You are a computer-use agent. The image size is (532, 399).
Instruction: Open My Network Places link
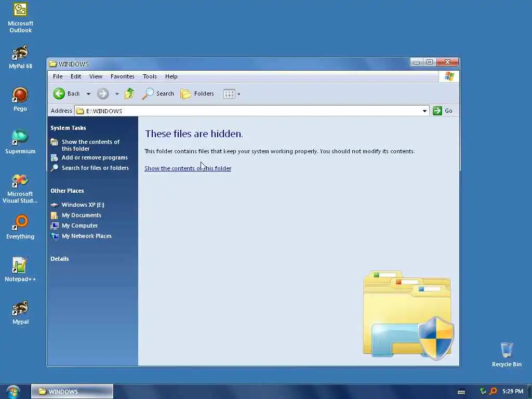[x=87, y=236]
